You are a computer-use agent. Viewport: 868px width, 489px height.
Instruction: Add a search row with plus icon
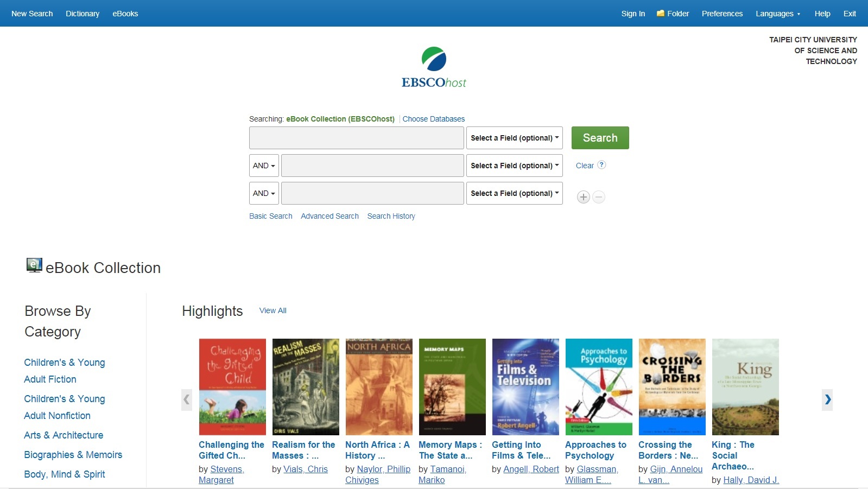point(584,197)
